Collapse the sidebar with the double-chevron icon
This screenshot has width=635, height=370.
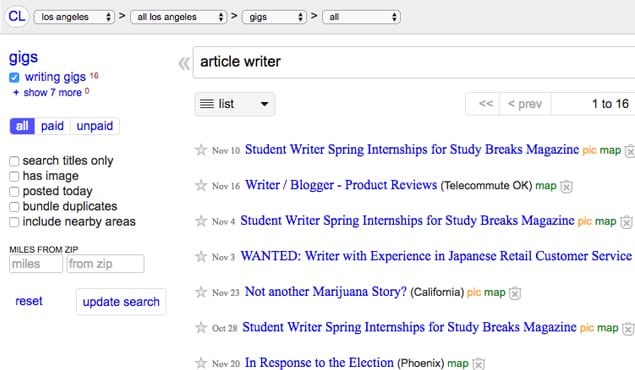pos(184,63)
